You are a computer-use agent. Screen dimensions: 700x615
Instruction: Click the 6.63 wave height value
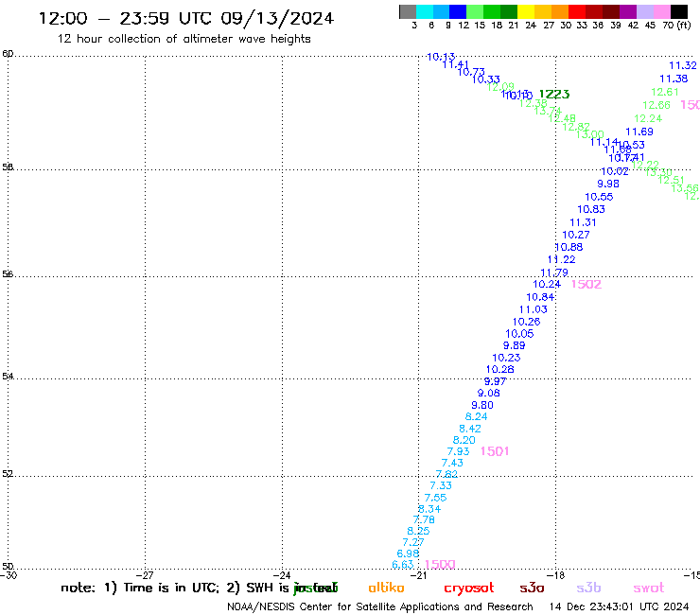[403, 565]
